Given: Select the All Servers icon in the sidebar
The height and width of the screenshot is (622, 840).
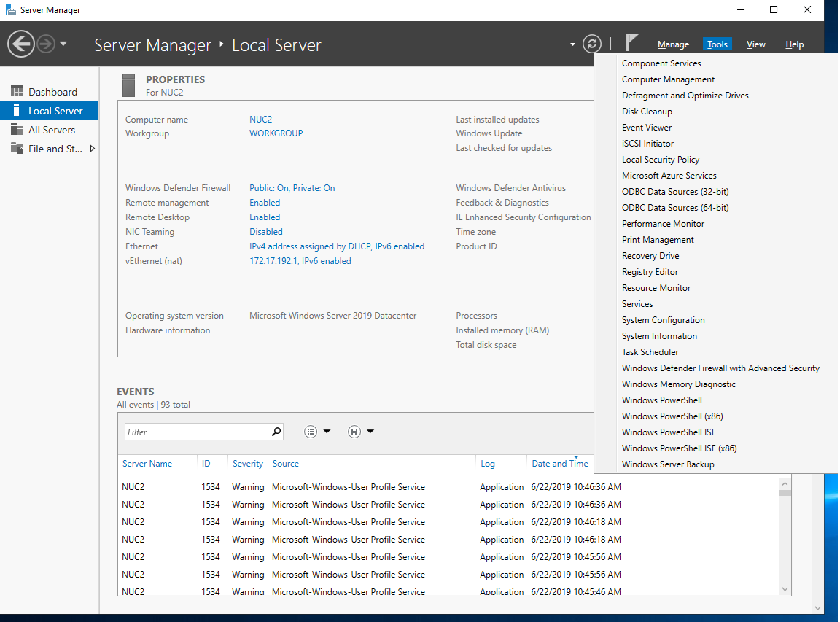Looking at the screenshot, I should tap(17, 129).
